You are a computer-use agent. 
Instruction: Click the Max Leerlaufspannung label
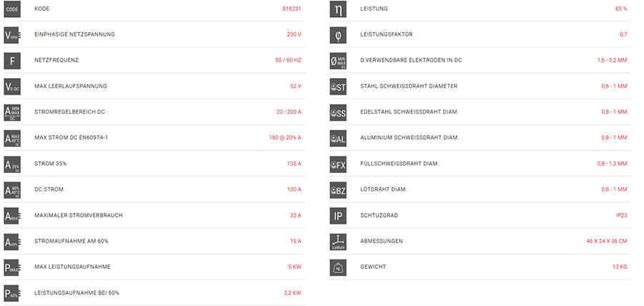[70, 87]
